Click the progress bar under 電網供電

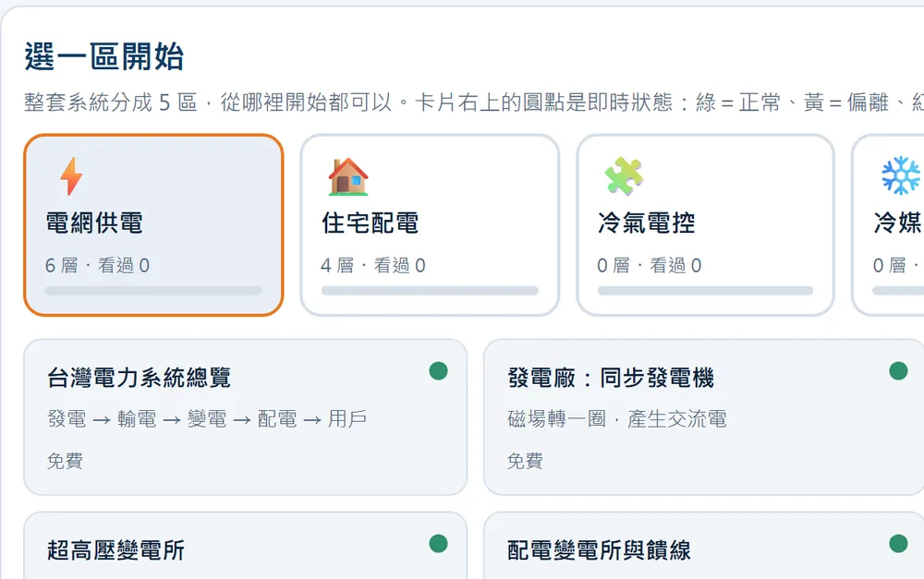[153, 290]
